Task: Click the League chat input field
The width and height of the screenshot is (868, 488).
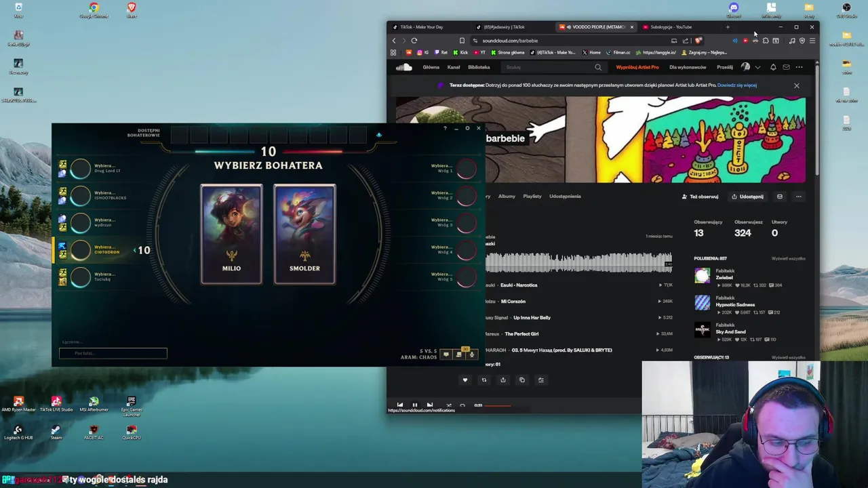Action: (x=113, y=353)
